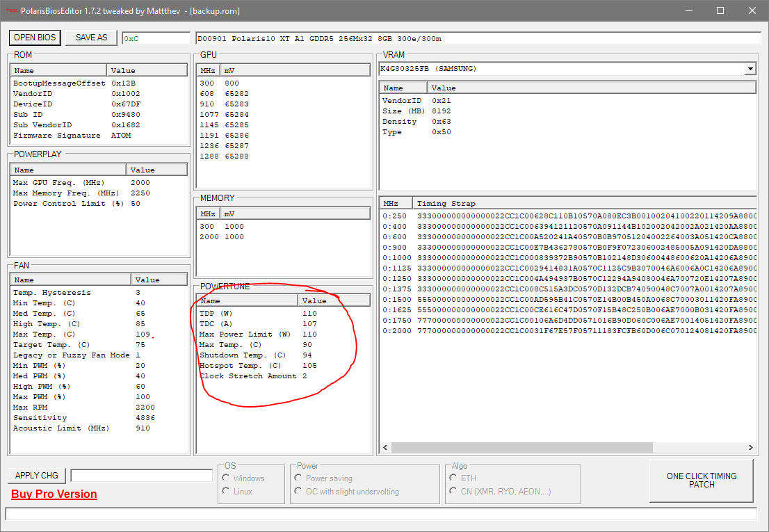Select the 0:1500 timing strap row

click(x=569, y=300)
